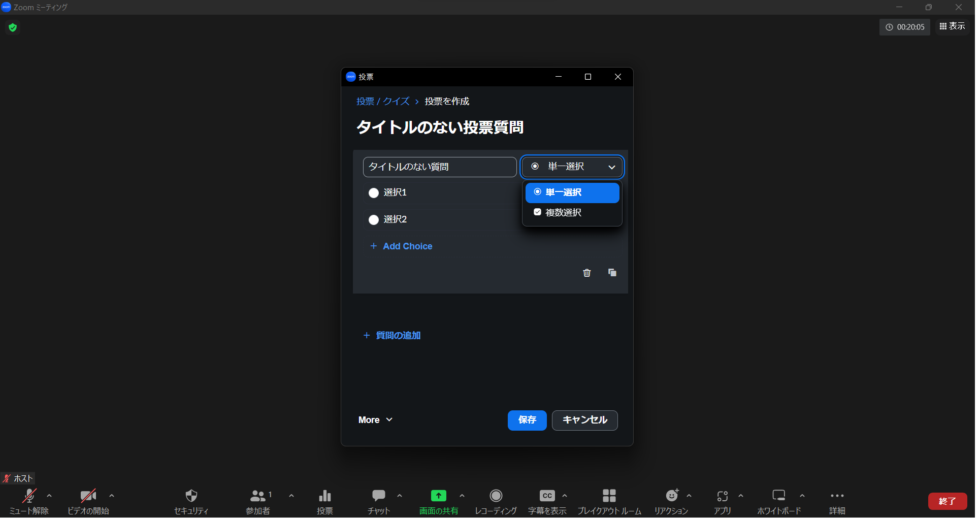Viewport: 980px width, 518px height.
Task: Click the 保存 button
Action: (x=527, y=420)
